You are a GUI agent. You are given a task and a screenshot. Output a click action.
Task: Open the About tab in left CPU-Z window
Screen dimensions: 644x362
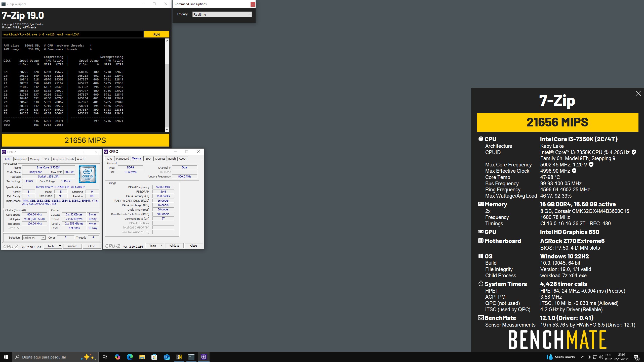pos(81,159)
